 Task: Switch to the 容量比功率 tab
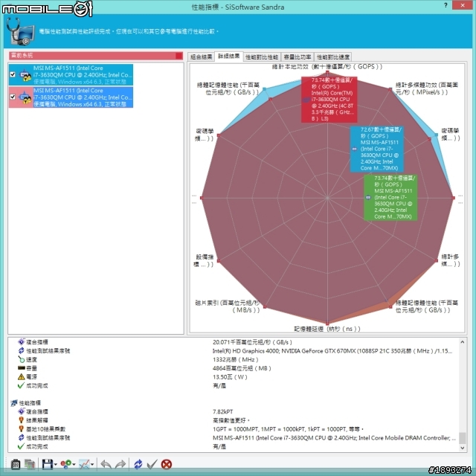(x=297, y=57)
